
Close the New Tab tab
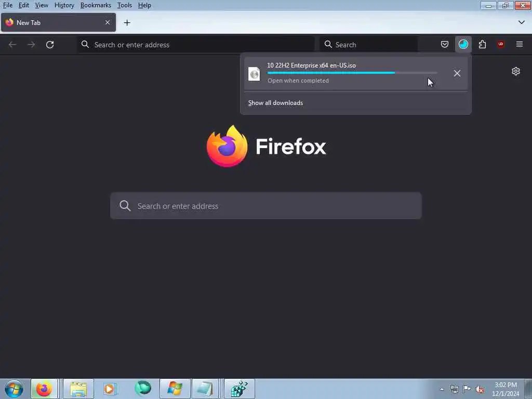108,22
